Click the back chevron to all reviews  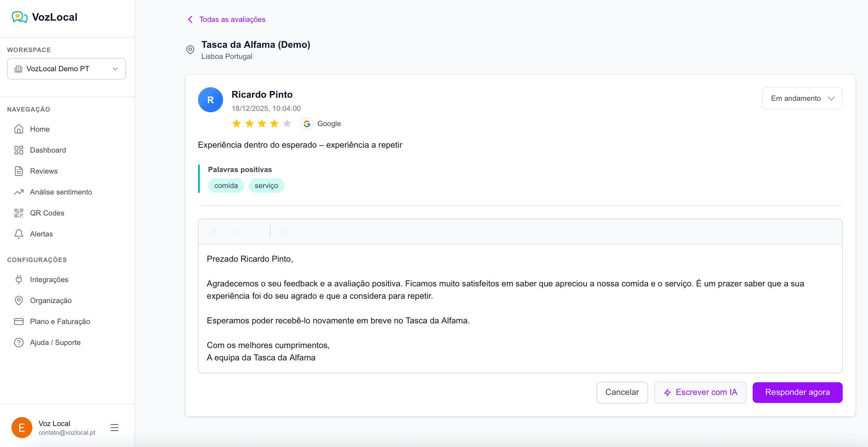tap(190, 19)
